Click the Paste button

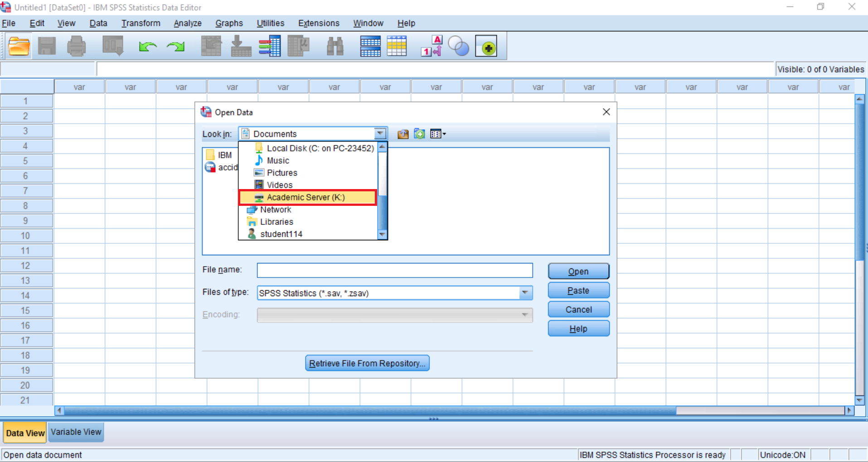(578, 290)
